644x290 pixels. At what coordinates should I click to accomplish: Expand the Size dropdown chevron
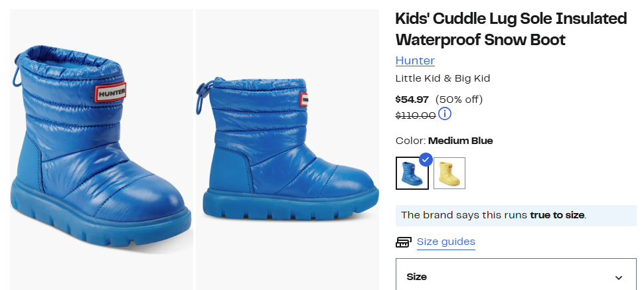pos(619,277)
